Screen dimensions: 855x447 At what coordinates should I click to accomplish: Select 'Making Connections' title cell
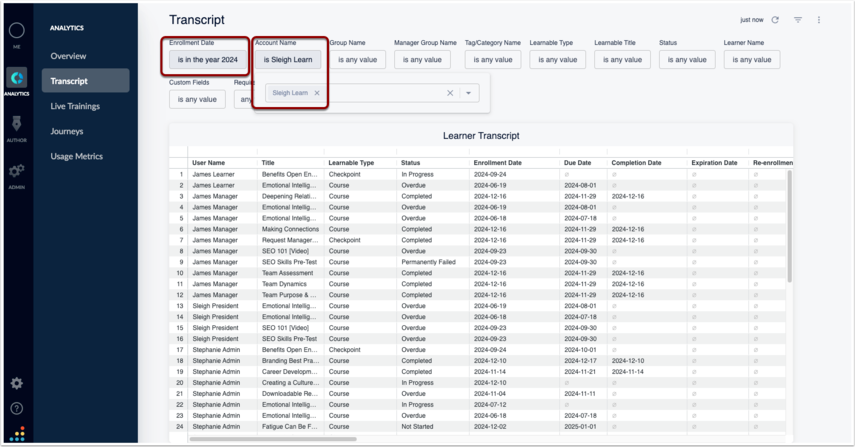291,229
